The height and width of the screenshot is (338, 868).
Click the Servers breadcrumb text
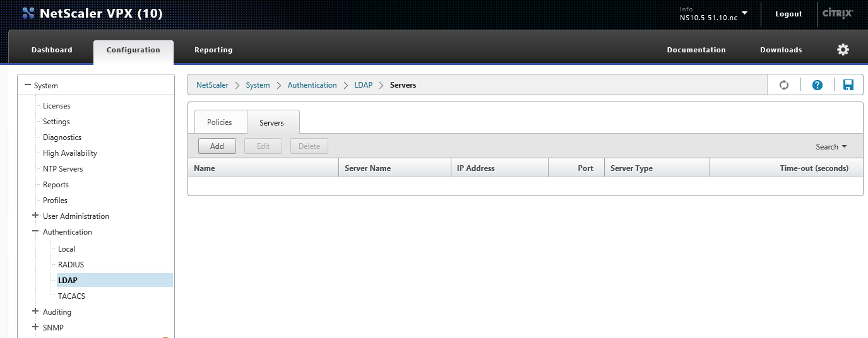pos(403,85)
